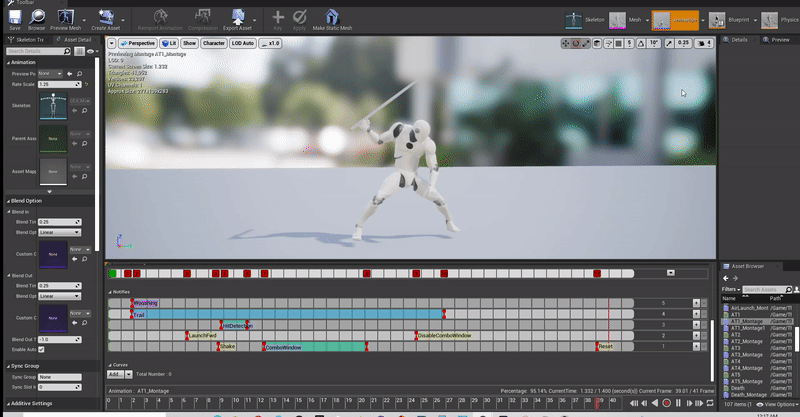Pause the animation playback
Screen dimensions: 800x417
(x=678, y=403)
